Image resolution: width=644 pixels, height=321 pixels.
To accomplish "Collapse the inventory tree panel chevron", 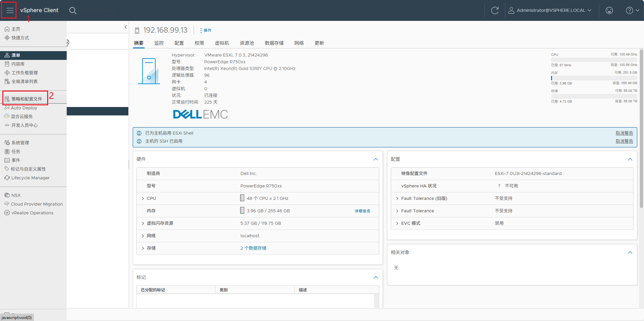I will click(126, 27).
